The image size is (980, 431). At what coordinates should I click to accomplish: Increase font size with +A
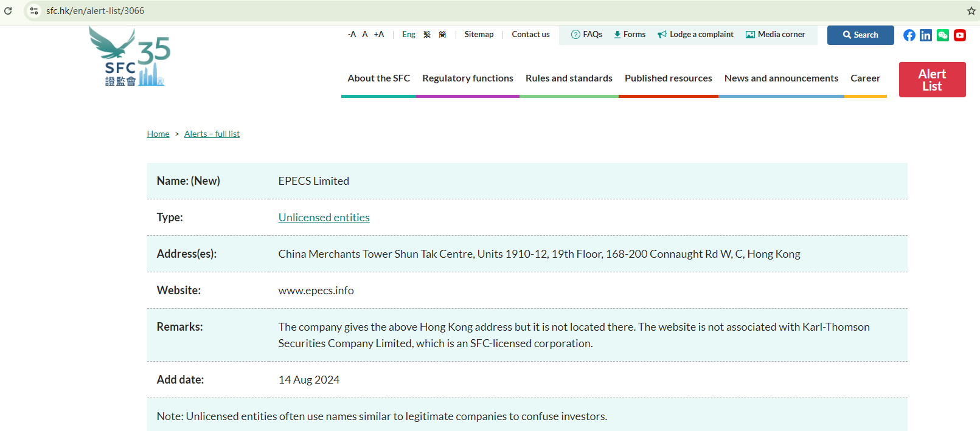(379, 35)
